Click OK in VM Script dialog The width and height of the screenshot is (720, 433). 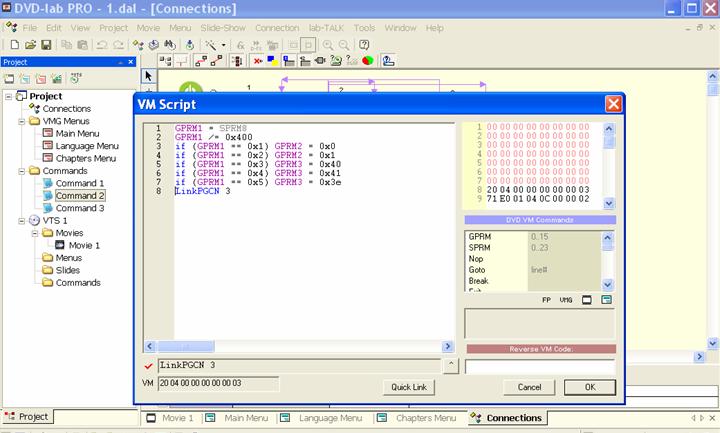590,387
